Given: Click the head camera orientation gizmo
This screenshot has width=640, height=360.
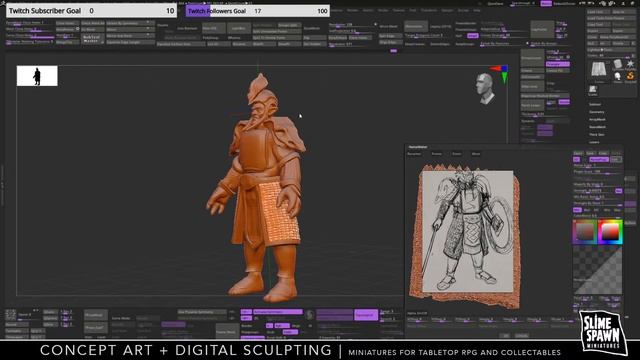Looking at the screenshot, I should coord(485,89).
